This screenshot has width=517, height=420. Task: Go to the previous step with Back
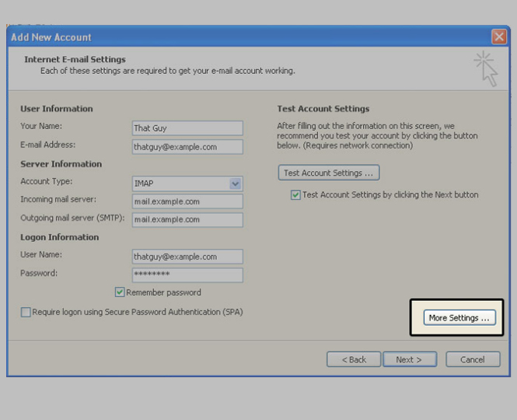coord(353,359)
